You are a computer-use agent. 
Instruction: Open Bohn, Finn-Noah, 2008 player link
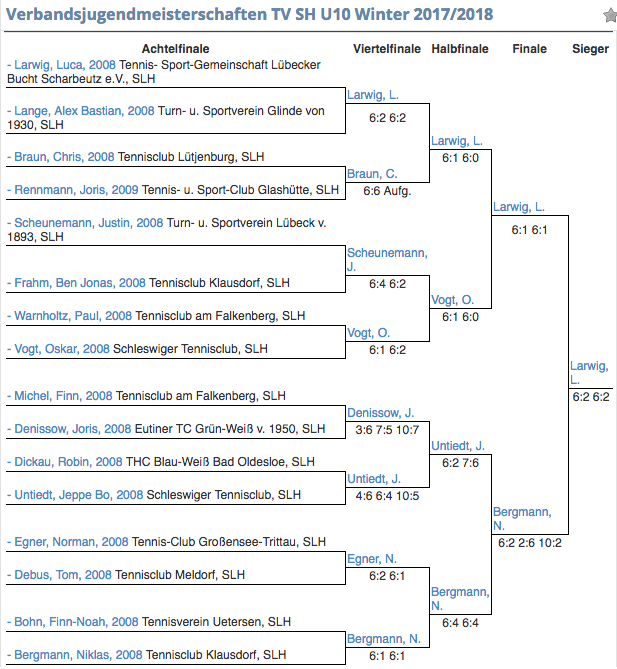click(x=76, y=622)
